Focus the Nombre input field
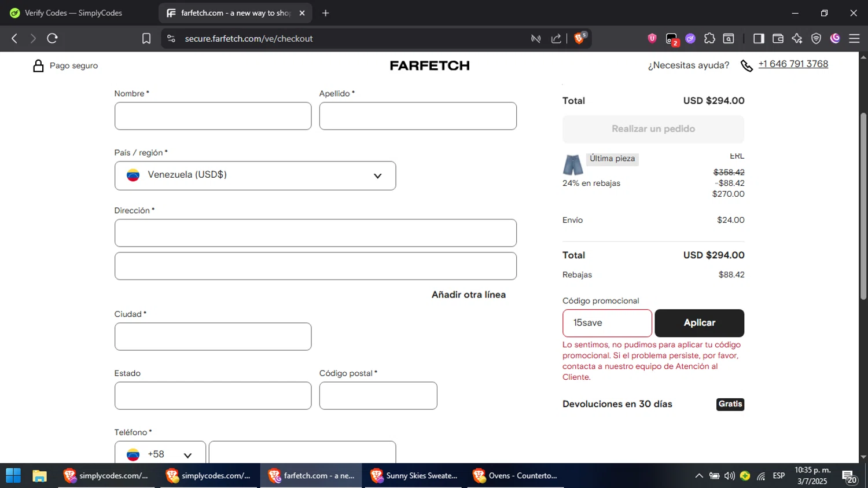868x488 pixels. (213, 116)
